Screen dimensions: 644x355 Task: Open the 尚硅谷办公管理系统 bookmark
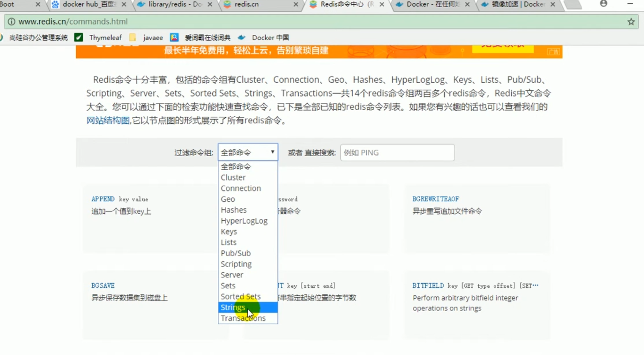(x=38, y=37)
